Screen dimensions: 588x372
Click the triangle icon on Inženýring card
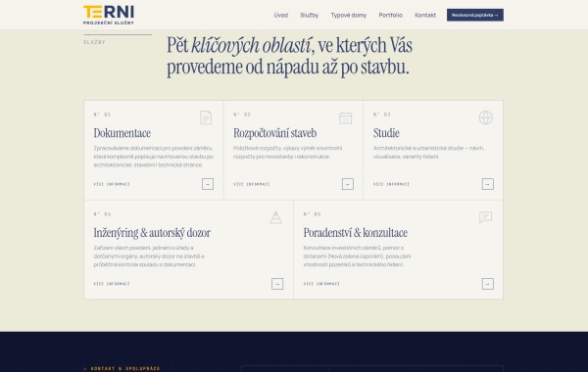[x=275, y=217]
